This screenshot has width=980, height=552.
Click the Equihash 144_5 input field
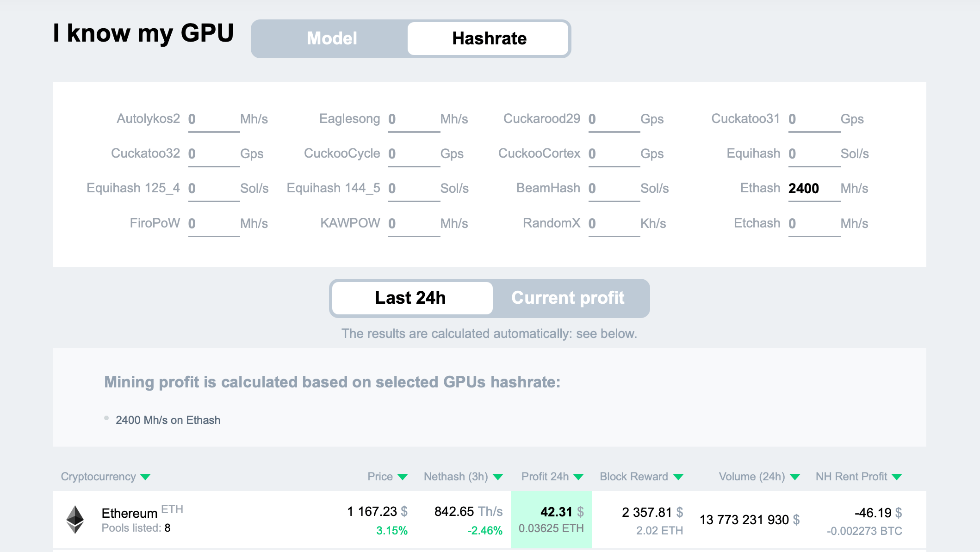click(x=414, y=189)
